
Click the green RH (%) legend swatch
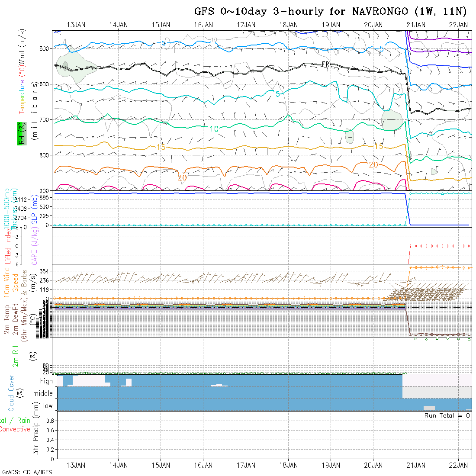click(x=20, y=133)
